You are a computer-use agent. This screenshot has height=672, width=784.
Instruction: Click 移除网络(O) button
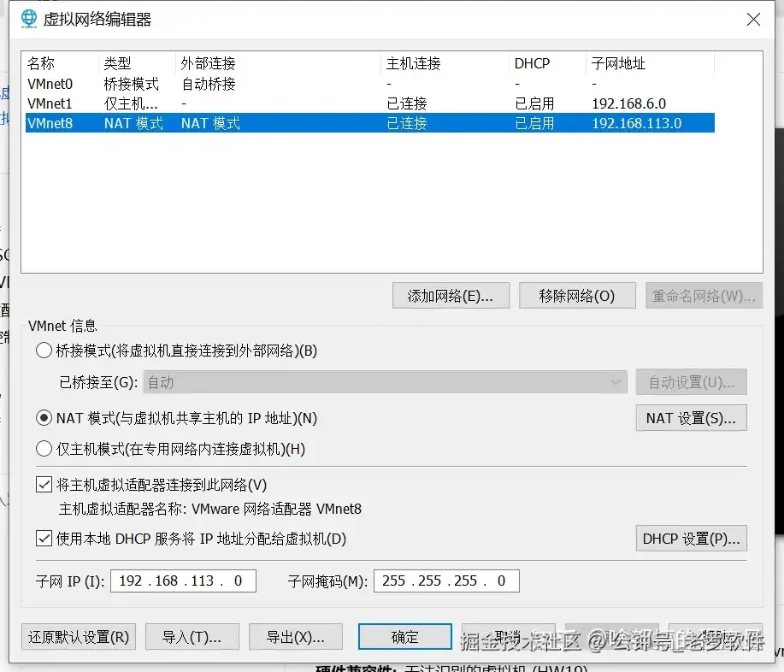pyautogui.click(x=577, y=296)
